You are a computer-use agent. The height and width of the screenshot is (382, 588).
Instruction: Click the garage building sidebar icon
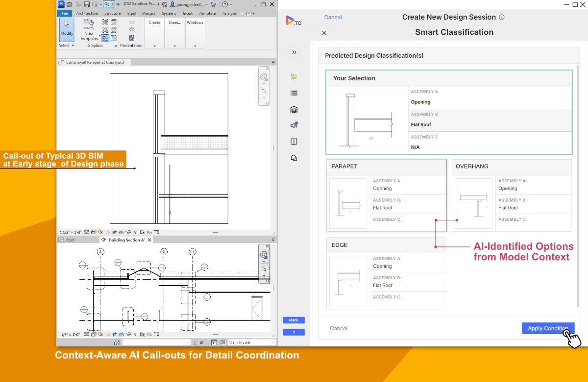294,109
